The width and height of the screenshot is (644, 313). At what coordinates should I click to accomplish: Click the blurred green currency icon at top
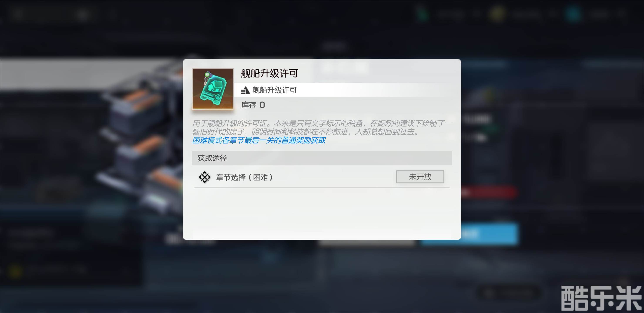(x=422, y=14)
